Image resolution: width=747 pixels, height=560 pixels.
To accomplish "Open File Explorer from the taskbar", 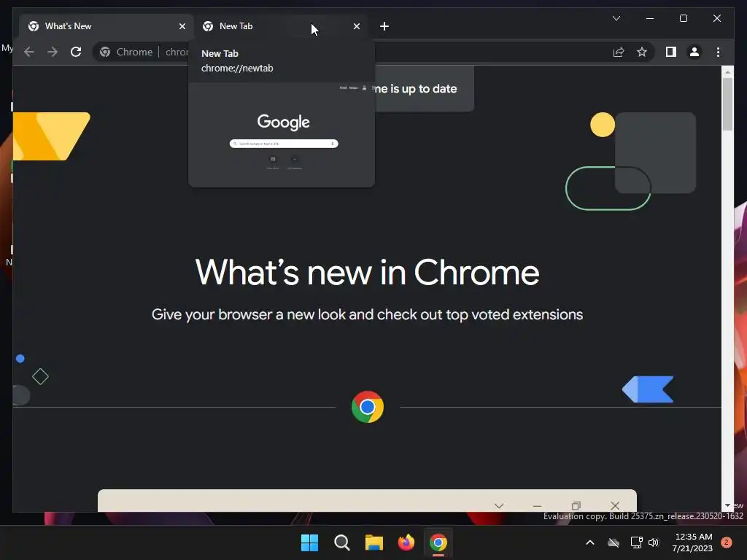I will coord(374,542).
